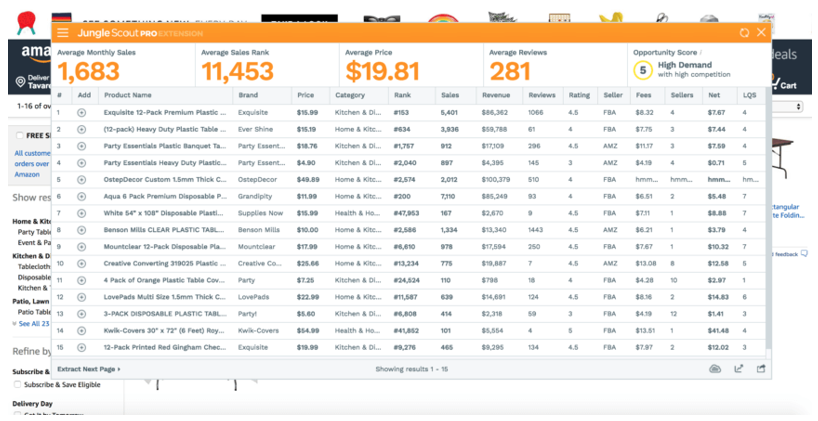Sort results by the Revenue column header
The width and height of the screenshot is (818, 421).
click(x=496, y=95)
